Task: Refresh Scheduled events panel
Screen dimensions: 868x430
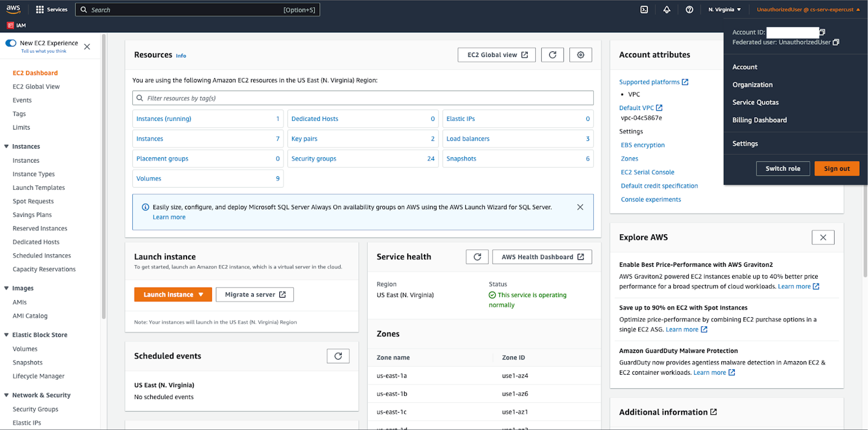Action: tap(338, 356)
